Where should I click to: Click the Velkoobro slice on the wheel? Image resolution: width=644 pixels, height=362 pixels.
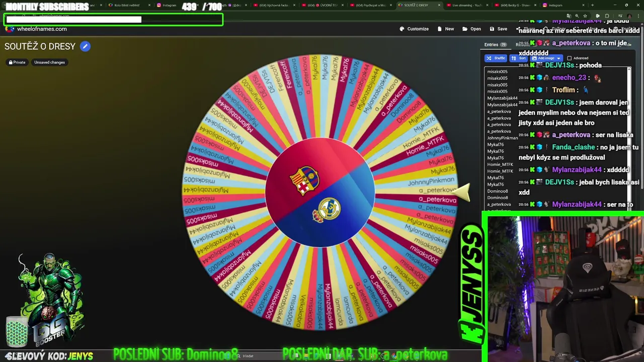click(x=302, y=304)
